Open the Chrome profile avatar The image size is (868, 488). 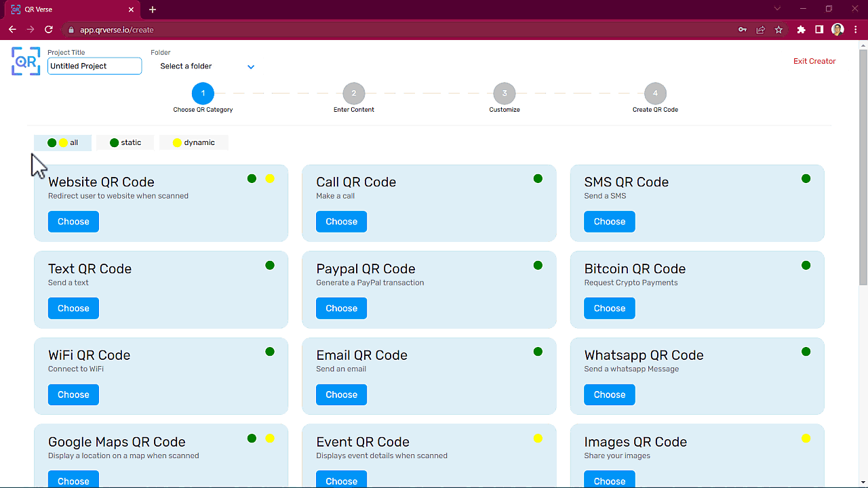pos(837,30)
